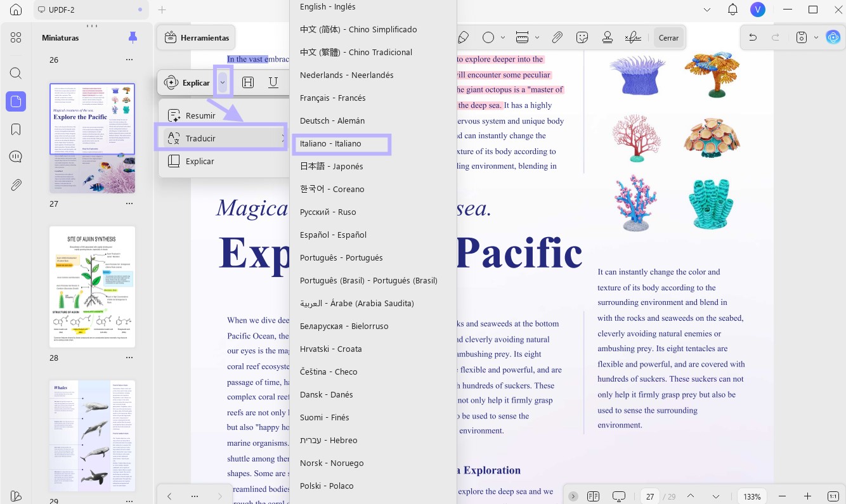Choose Traducir from the AI menu
Screen dimensions: 846x504
(x=222, y=138)
